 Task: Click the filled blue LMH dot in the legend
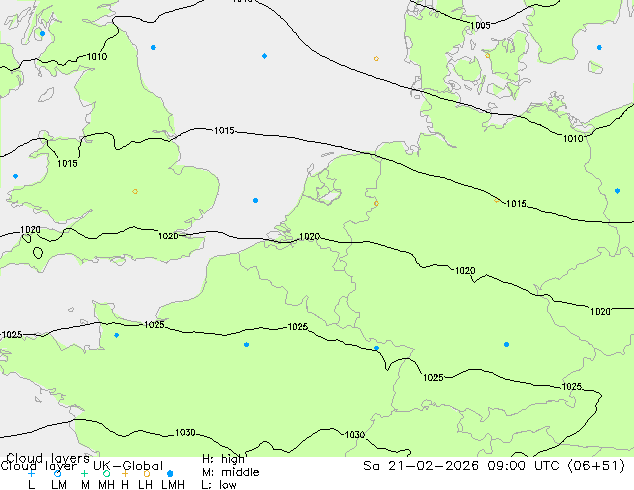point(170,473)
